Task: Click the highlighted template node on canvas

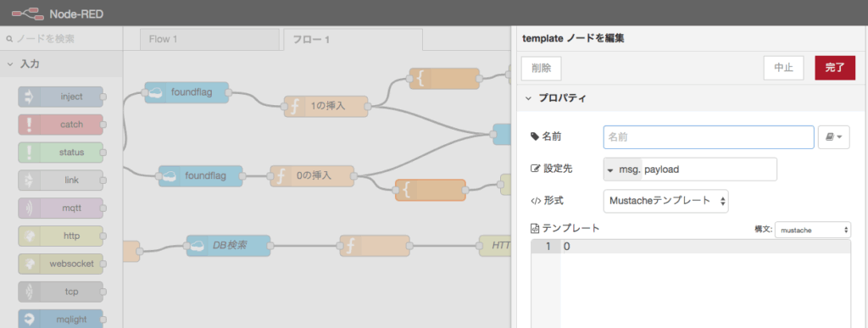Action: tap(430, 190)
